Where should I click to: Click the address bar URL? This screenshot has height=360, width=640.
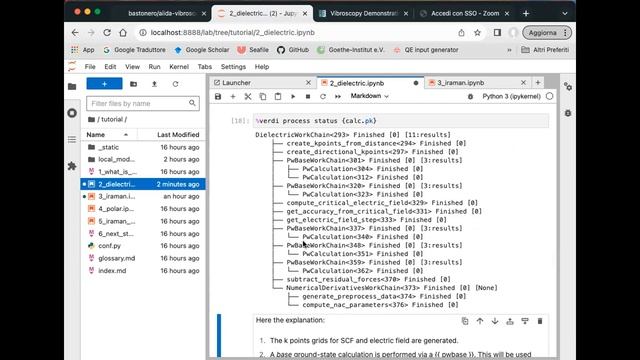pos(233,33)
